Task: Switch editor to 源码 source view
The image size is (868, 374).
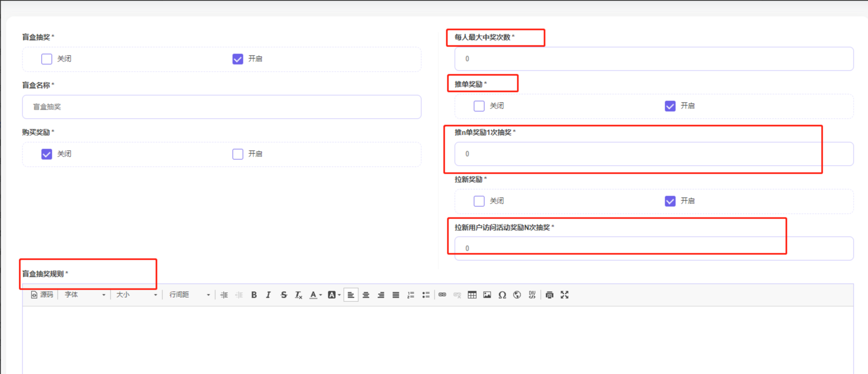Action: click(x=42, y=295)
